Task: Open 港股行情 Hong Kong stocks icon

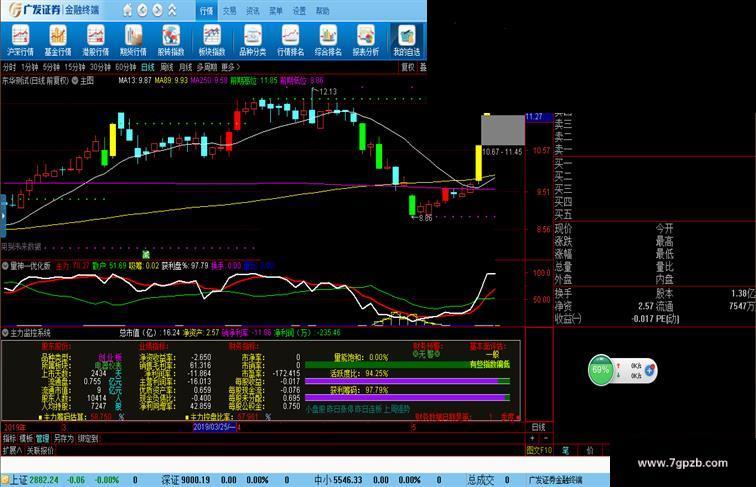Action: (95, 41)
